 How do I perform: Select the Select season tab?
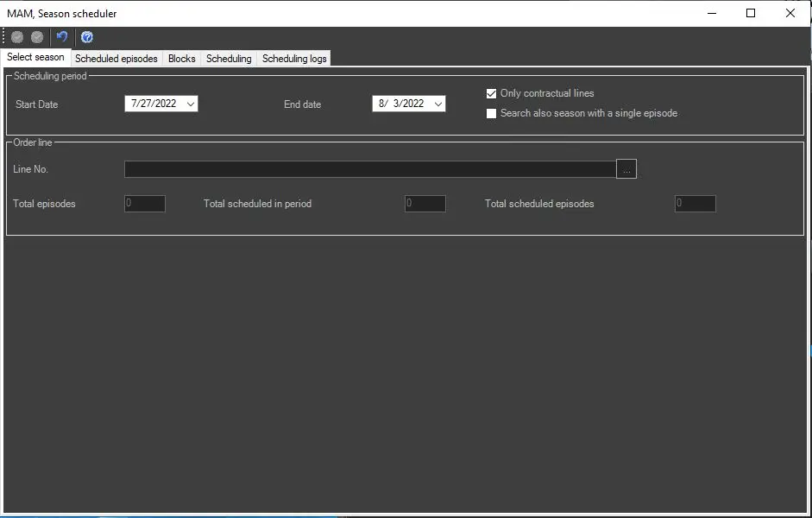coord(35,57)
